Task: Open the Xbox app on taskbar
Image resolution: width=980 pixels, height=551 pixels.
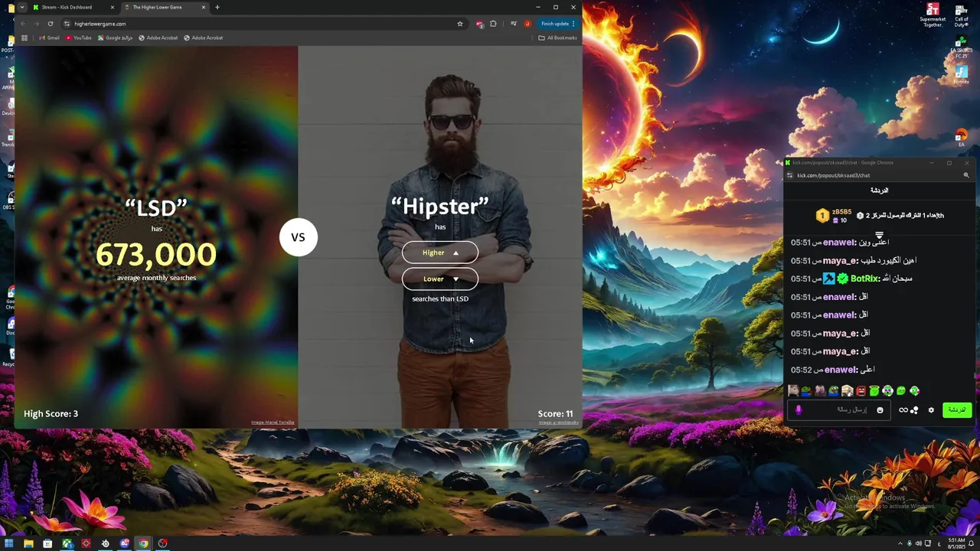Action: 67,543
